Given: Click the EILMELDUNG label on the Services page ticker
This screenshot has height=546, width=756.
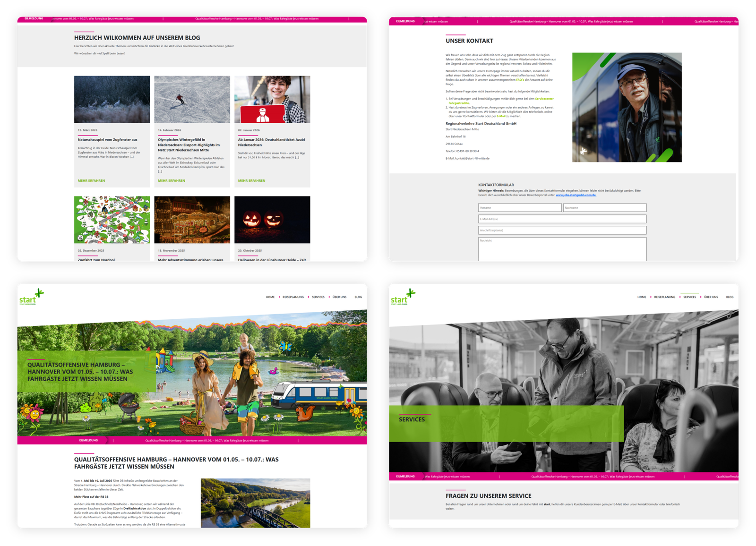Looking at the screenshot, I should click(405, 477).
